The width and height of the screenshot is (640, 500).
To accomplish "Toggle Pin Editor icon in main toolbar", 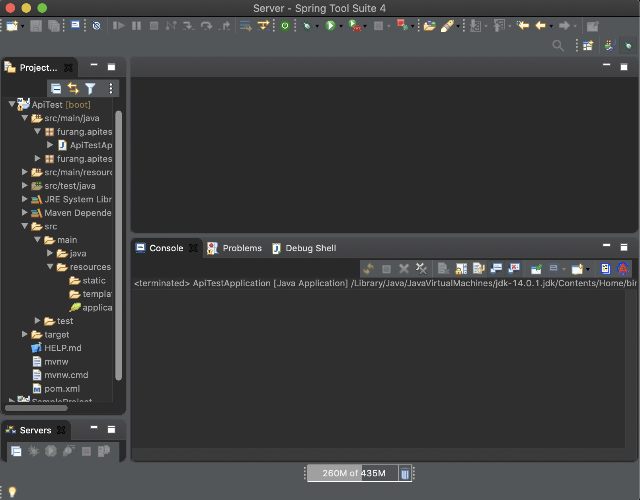I will [x=592, y=26].
